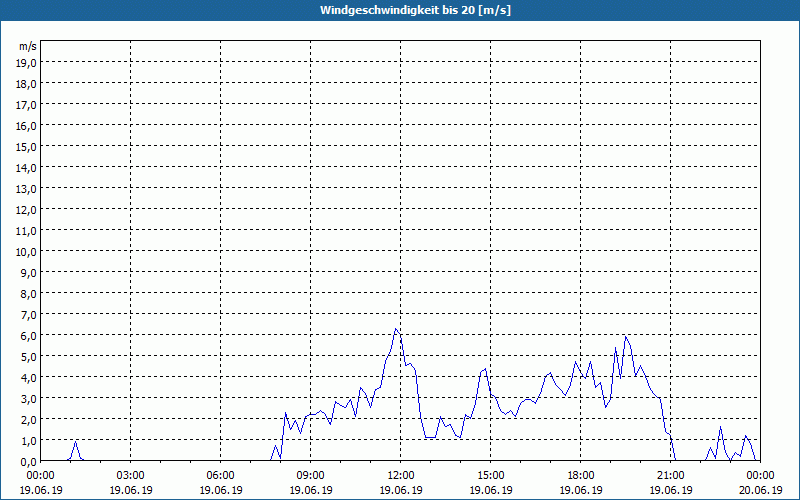
Task: Click the 03:00 time axis label
Action: click(x=131, y=476)
